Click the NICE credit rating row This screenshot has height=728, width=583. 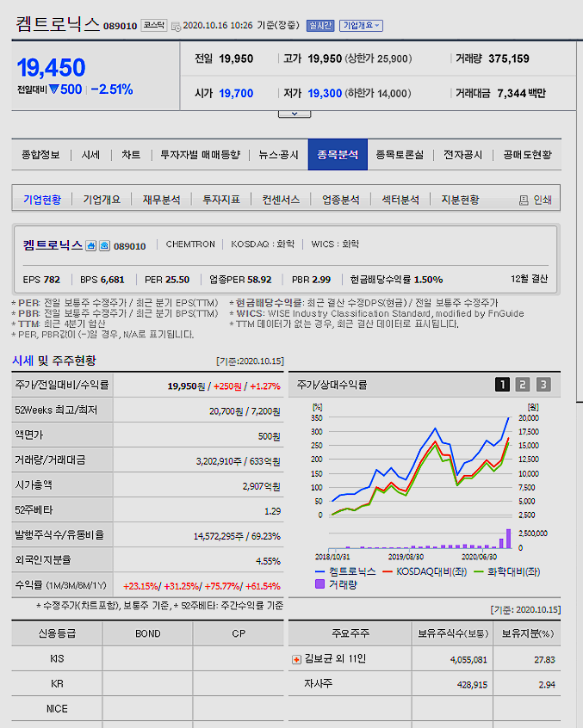147,709
